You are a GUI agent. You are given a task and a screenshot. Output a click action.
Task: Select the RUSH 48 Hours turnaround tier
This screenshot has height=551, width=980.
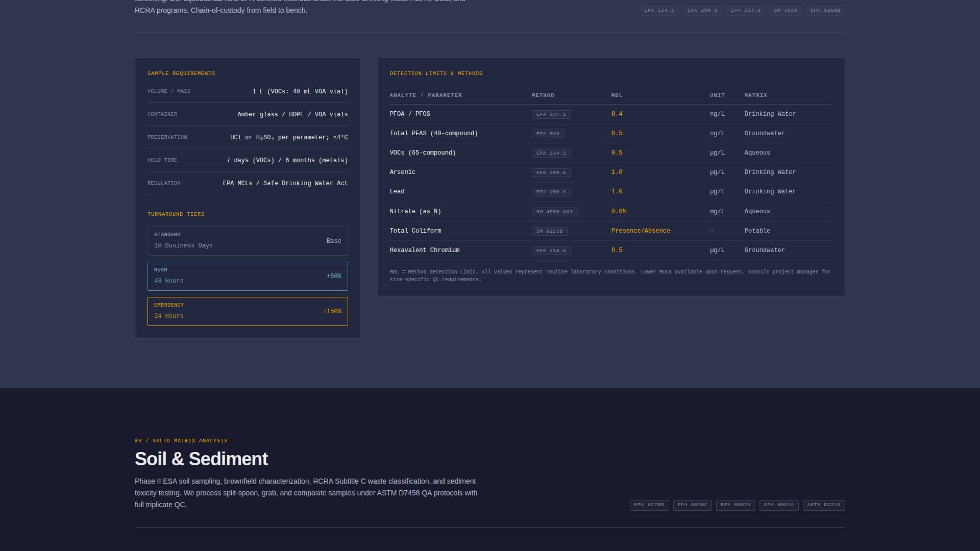pos(248,276)
